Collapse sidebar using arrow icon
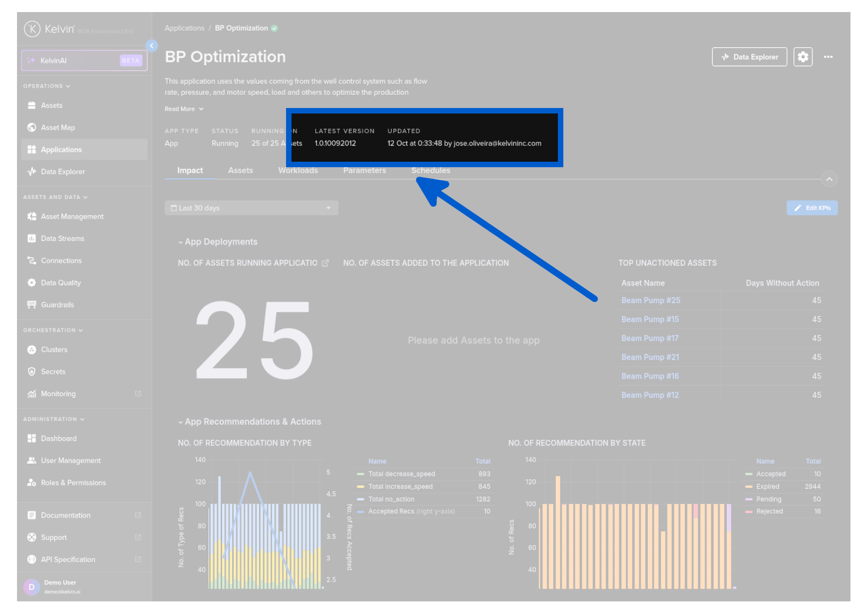Viewport: 868px width, 614px height. point(152,46)
